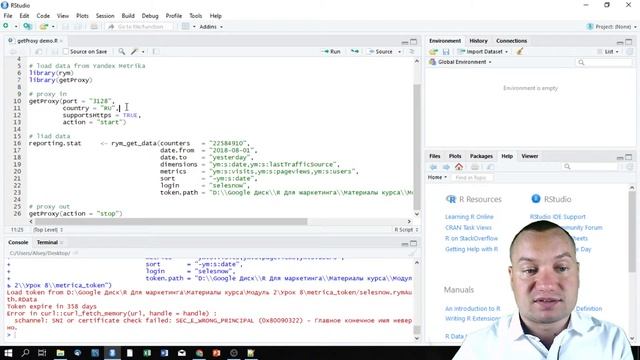Screen dimensions: 640x360
Task: Open R on StackOverflow link
Action: coord(471,238)
